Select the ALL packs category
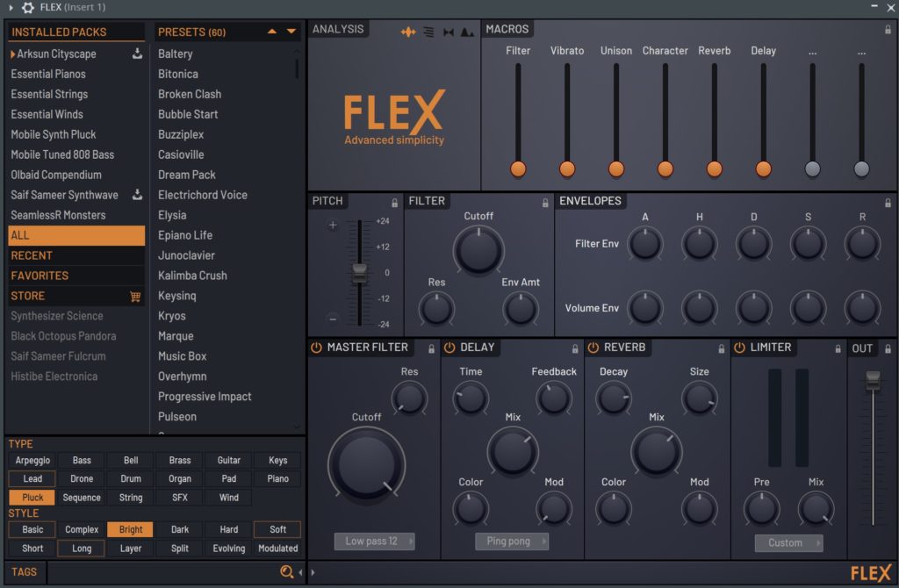899x588 pixels. 76,235
